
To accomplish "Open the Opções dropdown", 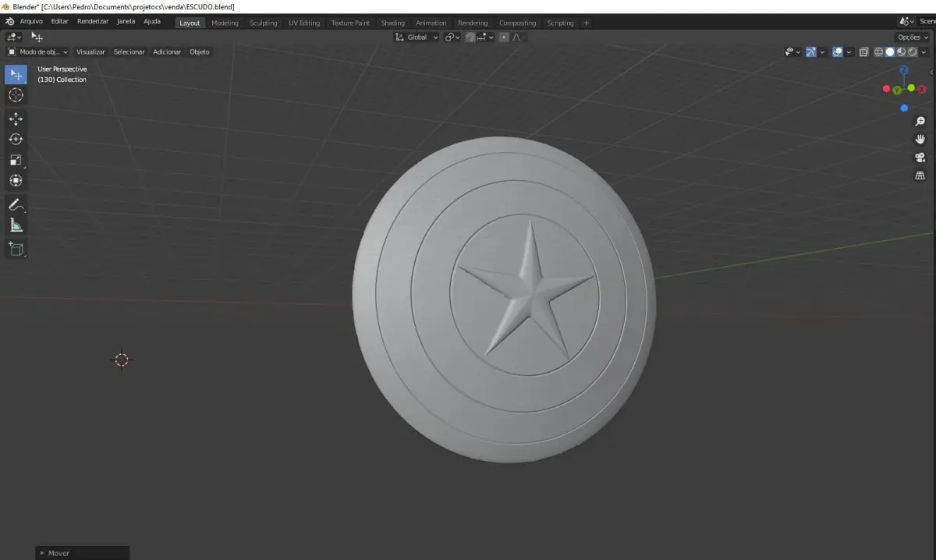I will 913,37.
